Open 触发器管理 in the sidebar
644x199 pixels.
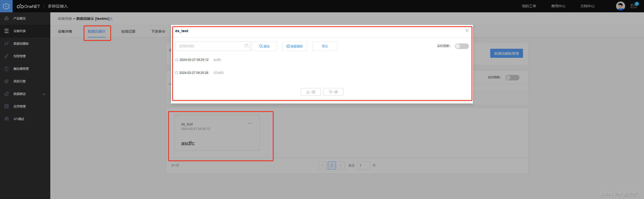click(x=21, y=69)
